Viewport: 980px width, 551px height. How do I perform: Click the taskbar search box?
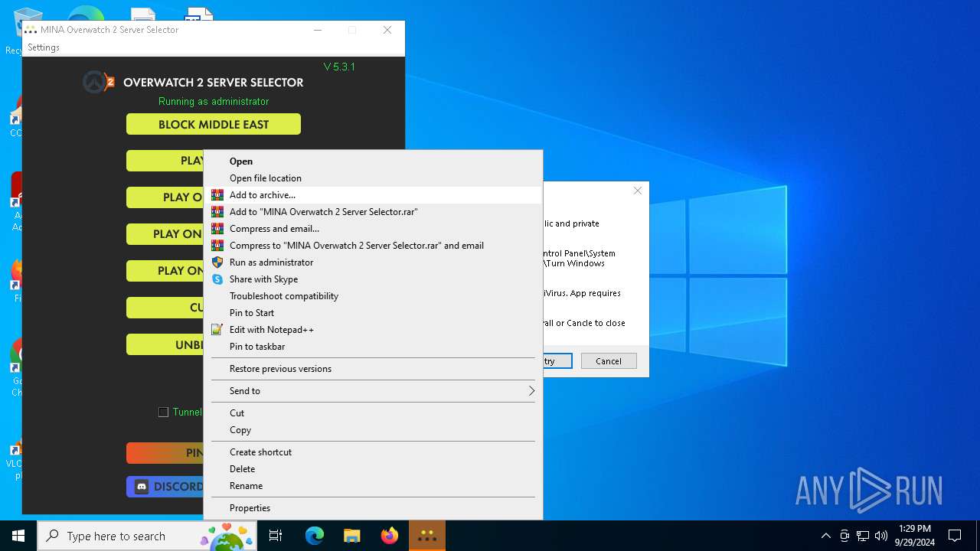[x=148, y=536]
